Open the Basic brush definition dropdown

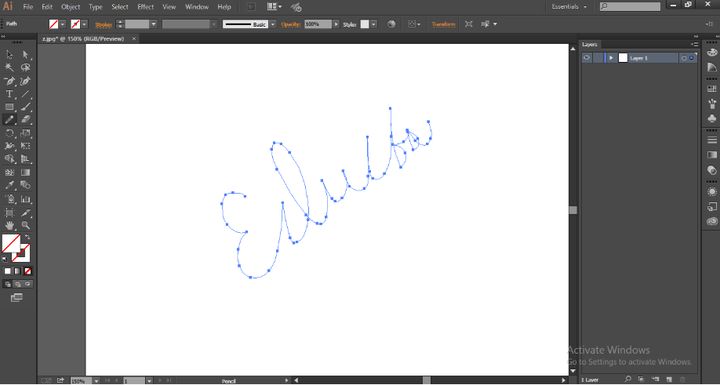273,24
